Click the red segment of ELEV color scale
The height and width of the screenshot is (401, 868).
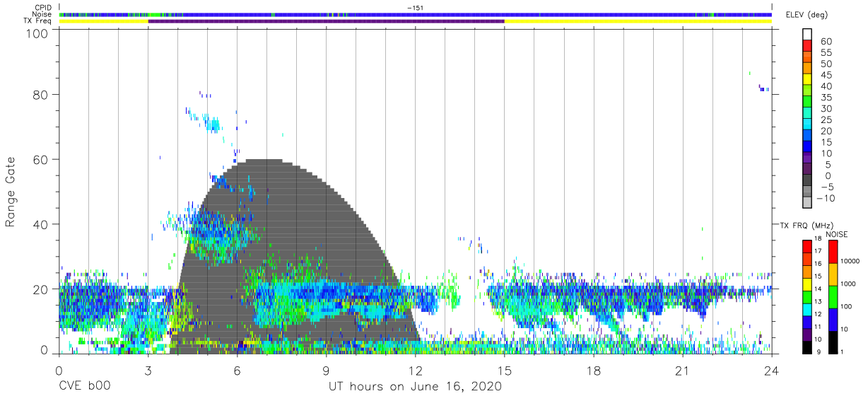pos(807,46)
